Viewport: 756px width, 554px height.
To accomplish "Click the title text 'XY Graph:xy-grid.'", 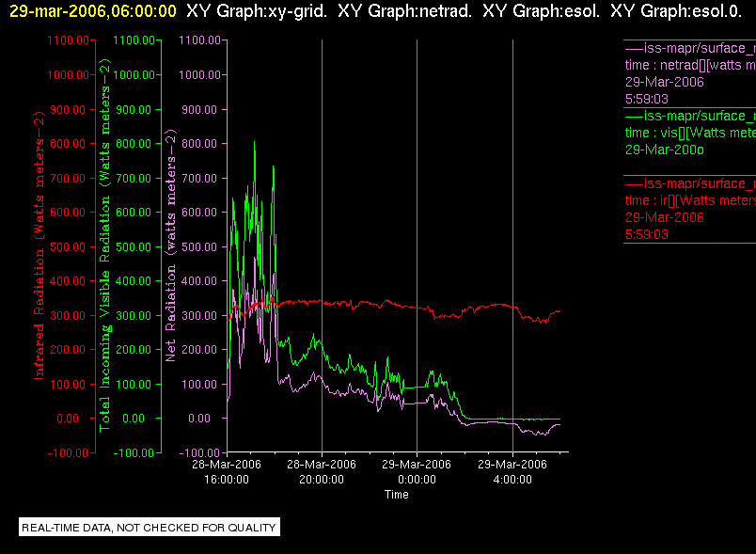I will [x=256, y=10].
